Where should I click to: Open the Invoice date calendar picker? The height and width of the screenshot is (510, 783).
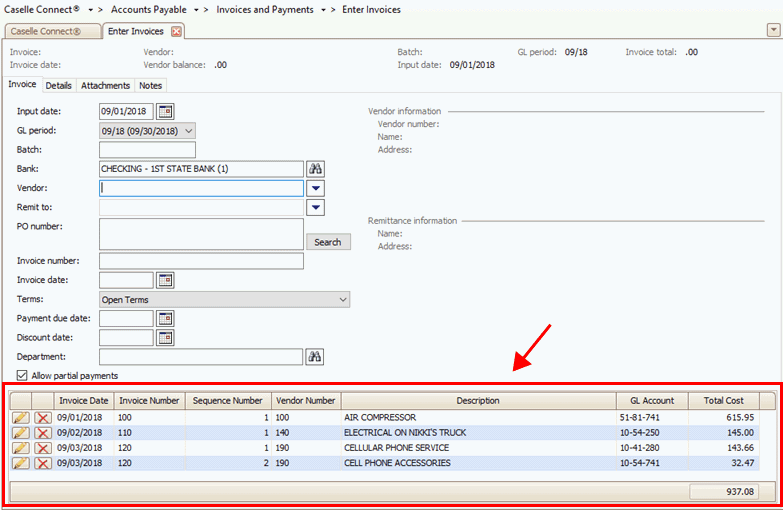click(x=165, y=280)
